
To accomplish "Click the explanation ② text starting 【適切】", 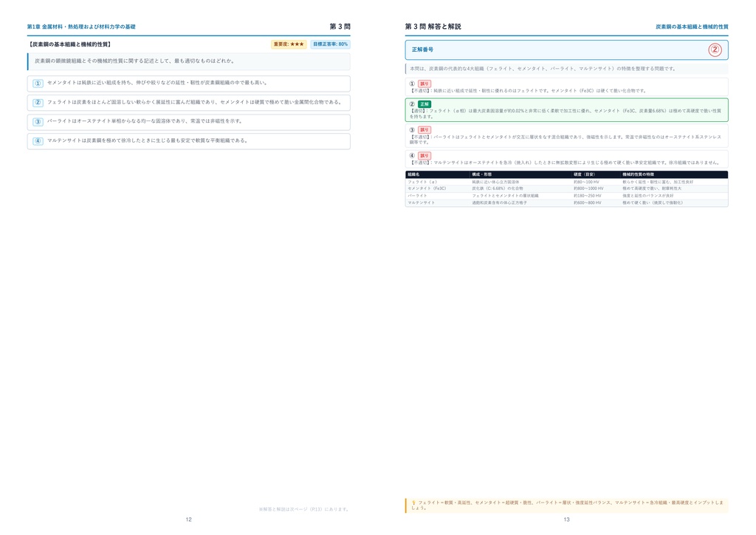I will [x=566, y=114].
